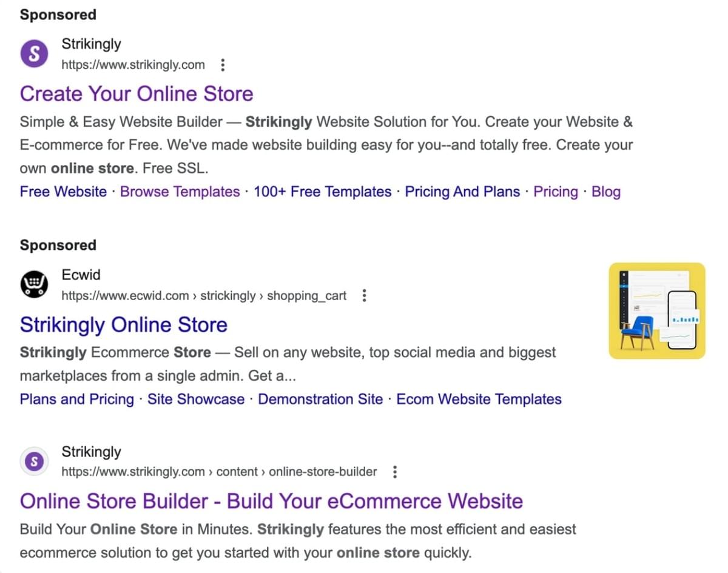This screenshot has height=573, width=728.
Task: Visit the "Free Website" sitelink
Action: pyautogui.click(x=62, y=192)
